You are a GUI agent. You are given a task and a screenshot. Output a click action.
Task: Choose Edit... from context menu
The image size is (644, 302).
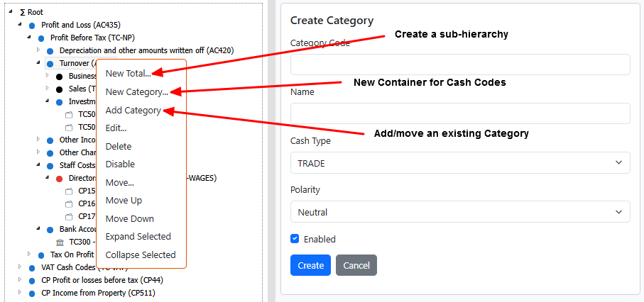click(116, 128)
